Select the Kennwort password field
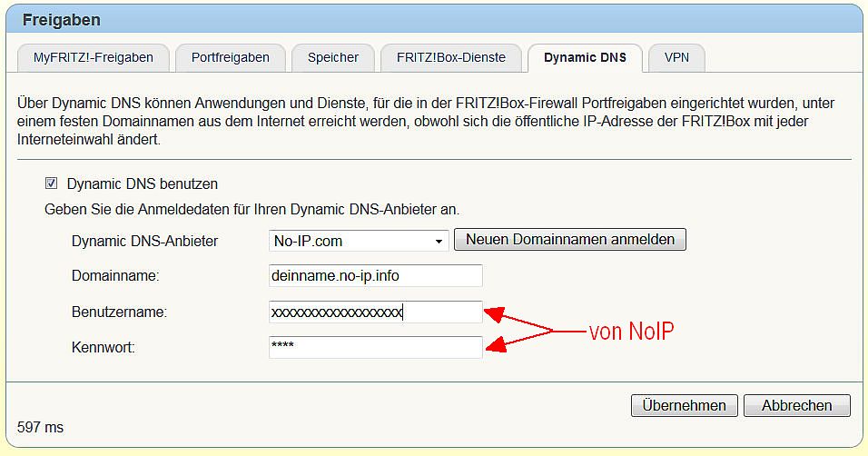 point(375,347)
